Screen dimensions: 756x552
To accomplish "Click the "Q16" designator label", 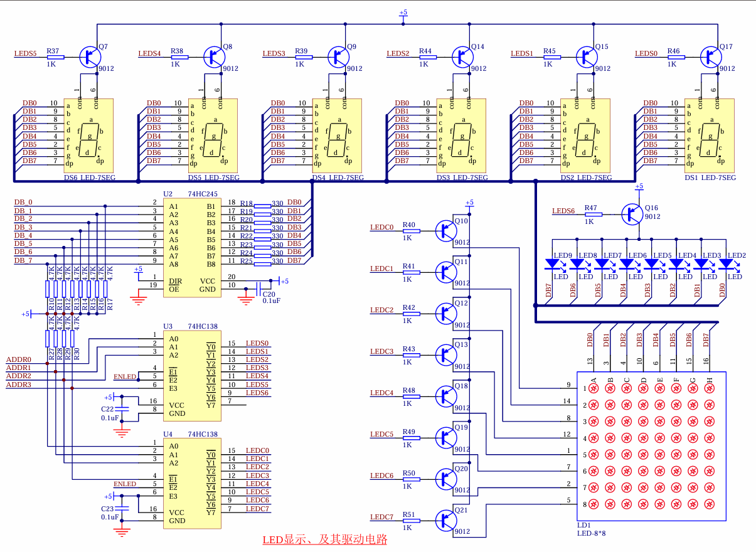I will [x=651, y=208].
